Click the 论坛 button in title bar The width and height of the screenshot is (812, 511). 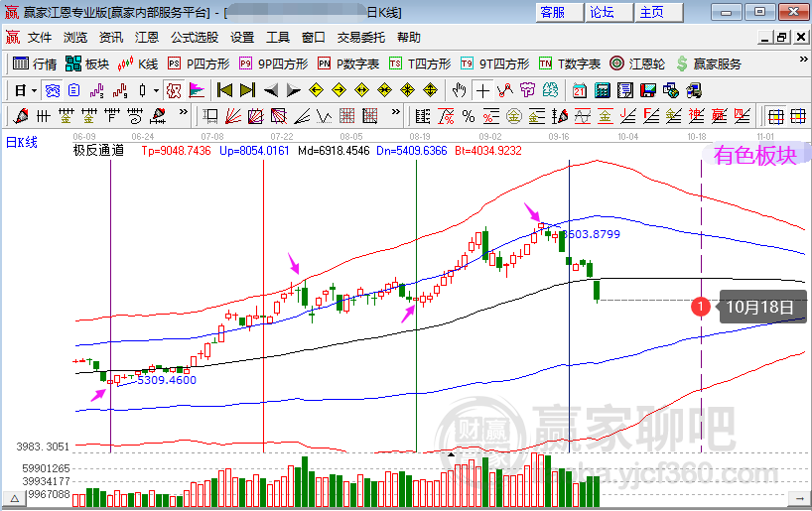(609, 13)
